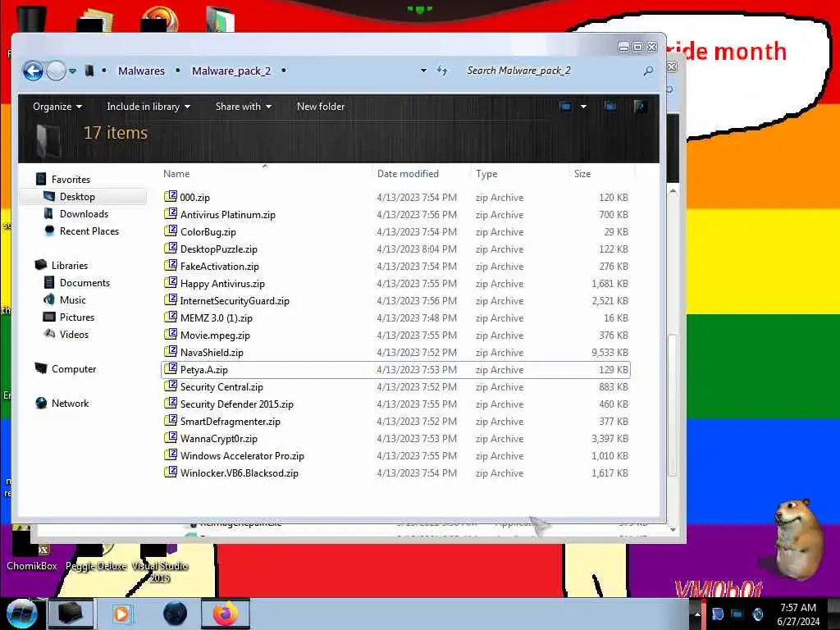Open the ChomikBox desktop shortcut
Image resolution: width=840 pixels, height=630 pixels.
[31, 552]
